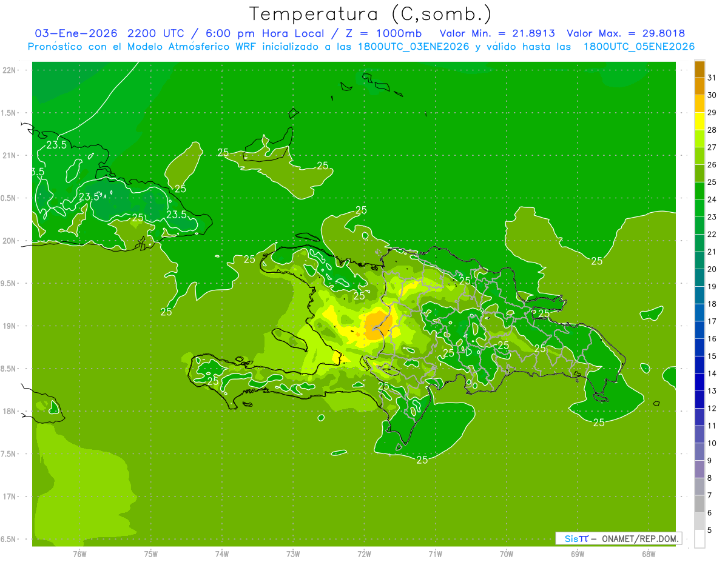Click the 17N latitude label
The width and height of the screenshot is (728, 562).
coord(9,497)
